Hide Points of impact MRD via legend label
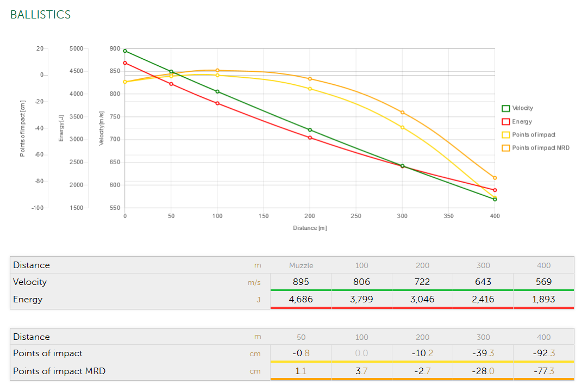 pos(541,148)
